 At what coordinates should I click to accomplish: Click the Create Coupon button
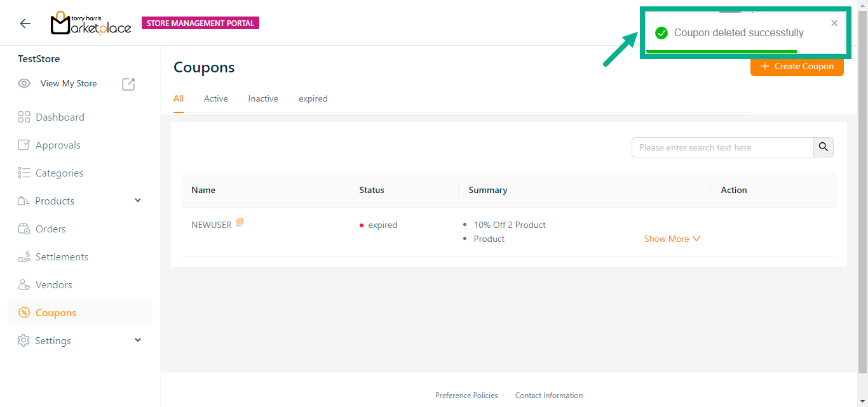click(797, 67)
